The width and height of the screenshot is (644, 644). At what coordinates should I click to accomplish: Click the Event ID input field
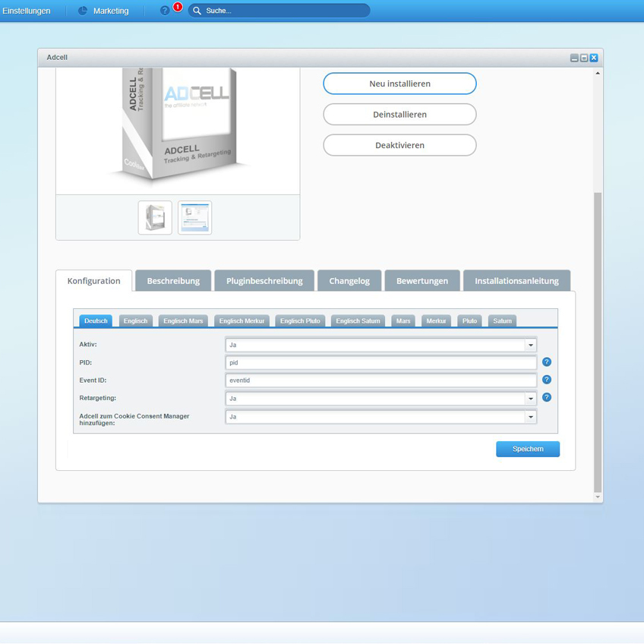coord(380,380)
